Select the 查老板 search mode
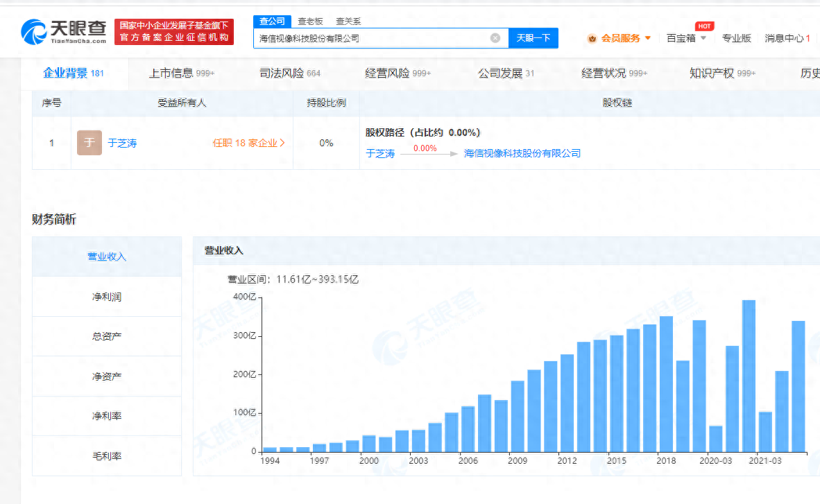Screen dimensions: 820x504 310,21
